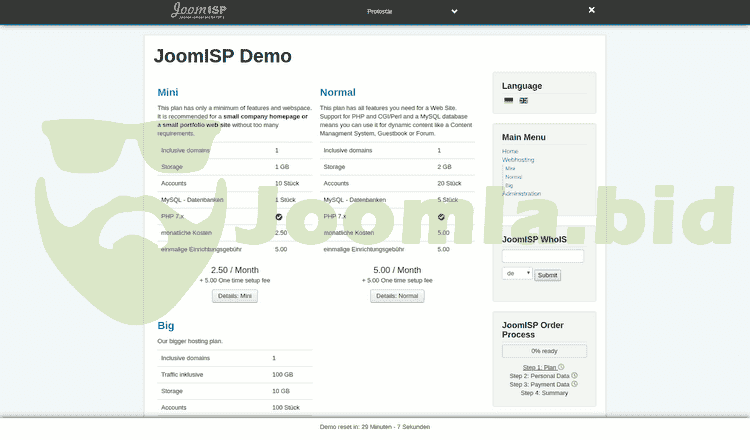The image size is (750, 440).
Task: Select the English language flag
Action: (523, 100)
